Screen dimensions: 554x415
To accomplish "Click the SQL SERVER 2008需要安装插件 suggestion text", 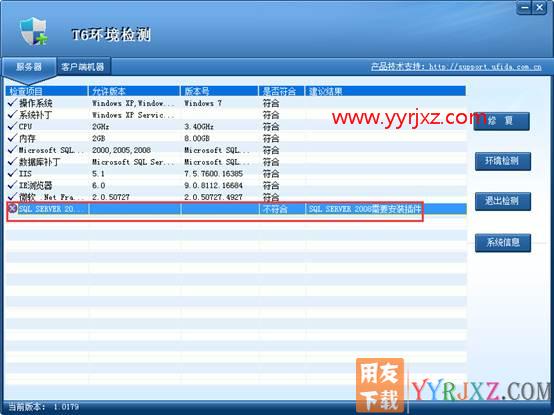I will tap(365, 209).
